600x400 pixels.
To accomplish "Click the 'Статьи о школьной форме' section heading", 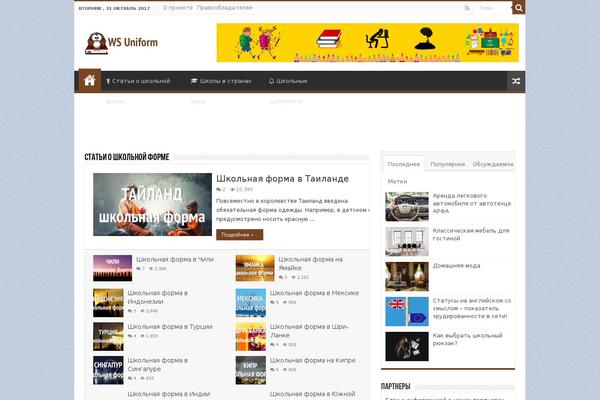I will [127, 157].
